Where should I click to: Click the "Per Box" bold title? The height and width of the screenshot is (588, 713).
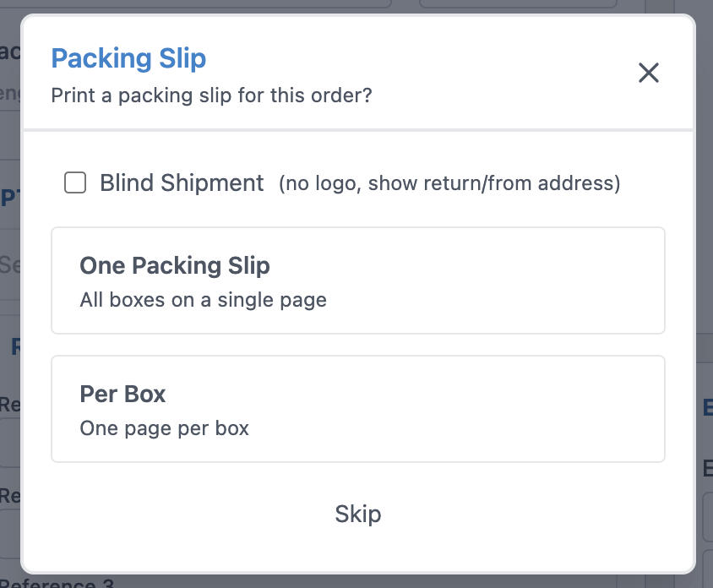pyautogui.click(x=122, y=395)
